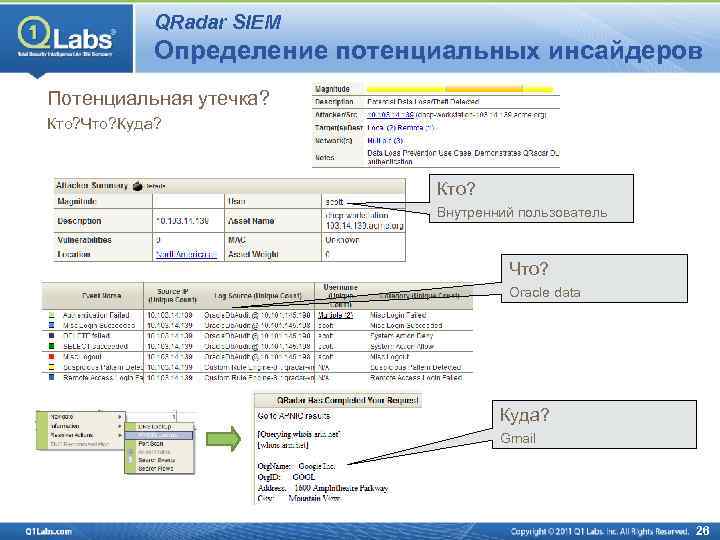Open the Remote targets link

416,128
